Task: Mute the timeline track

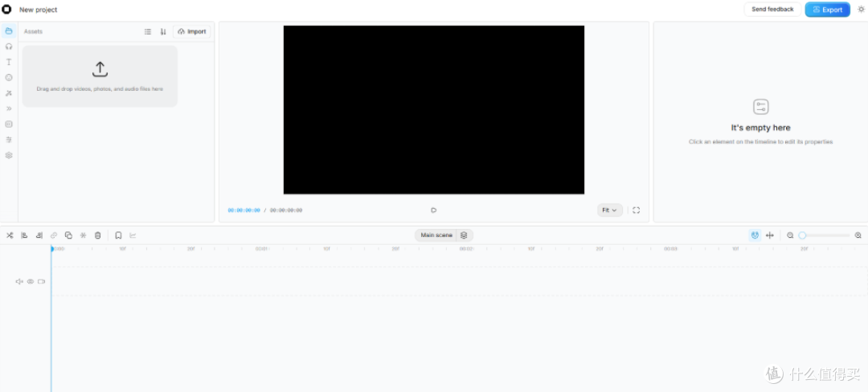Action: click(x=19, y=281)
